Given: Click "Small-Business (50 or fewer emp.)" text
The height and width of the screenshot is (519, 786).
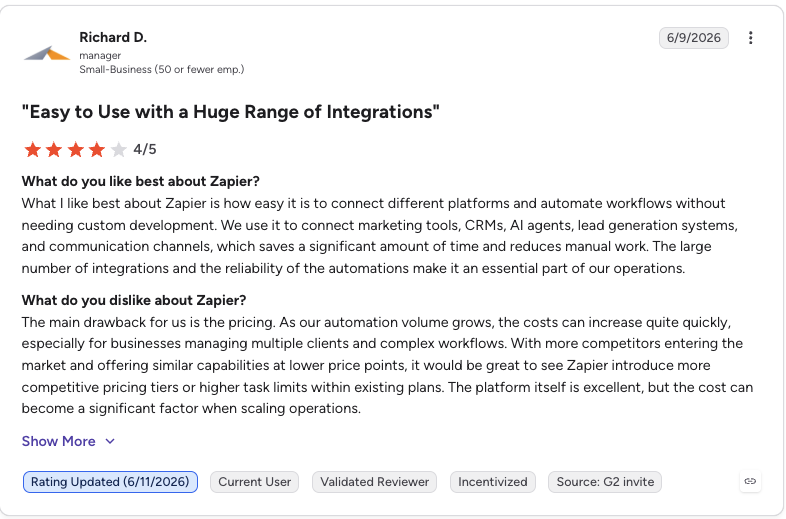Looking at the screenshot, I should point(162,69).
